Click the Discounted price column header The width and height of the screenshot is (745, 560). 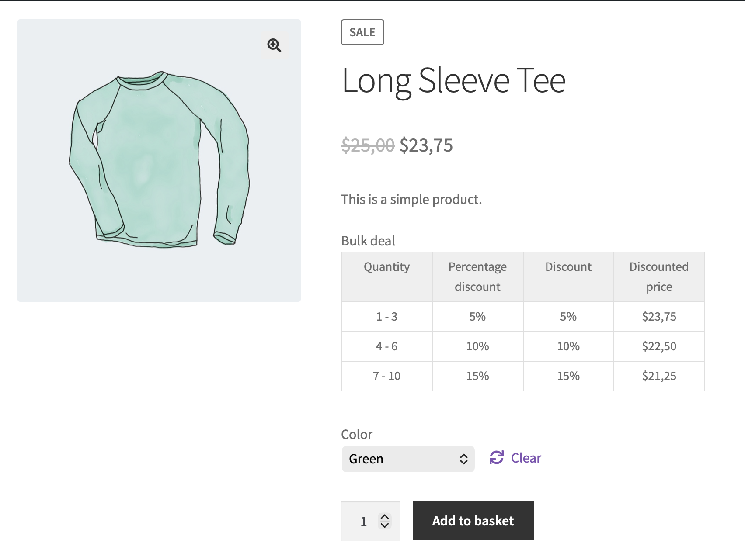(659, 277)
